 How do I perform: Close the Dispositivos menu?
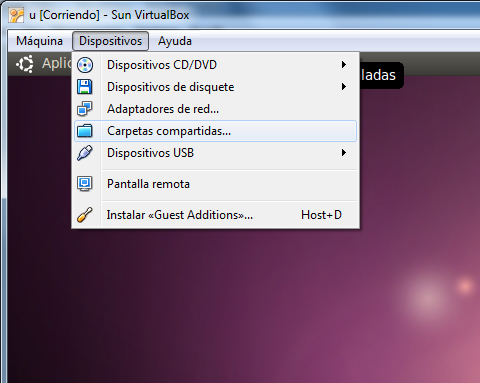[110, 41]
